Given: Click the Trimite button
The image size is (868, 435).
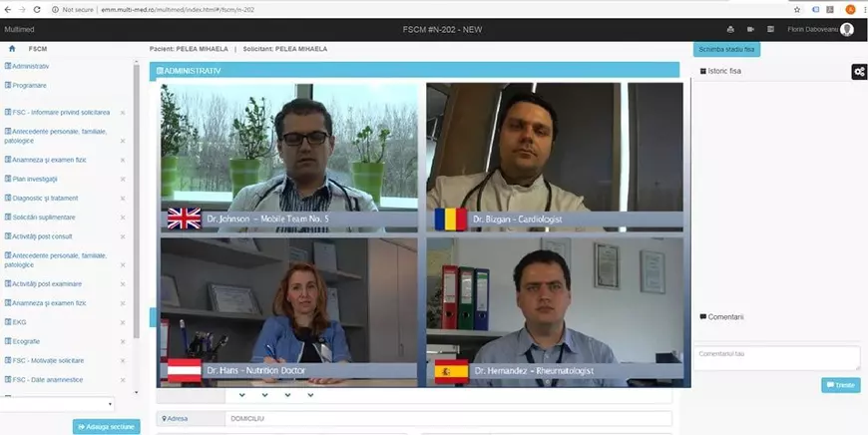Looking at the screenshot, I should click(x=840, y=385).
